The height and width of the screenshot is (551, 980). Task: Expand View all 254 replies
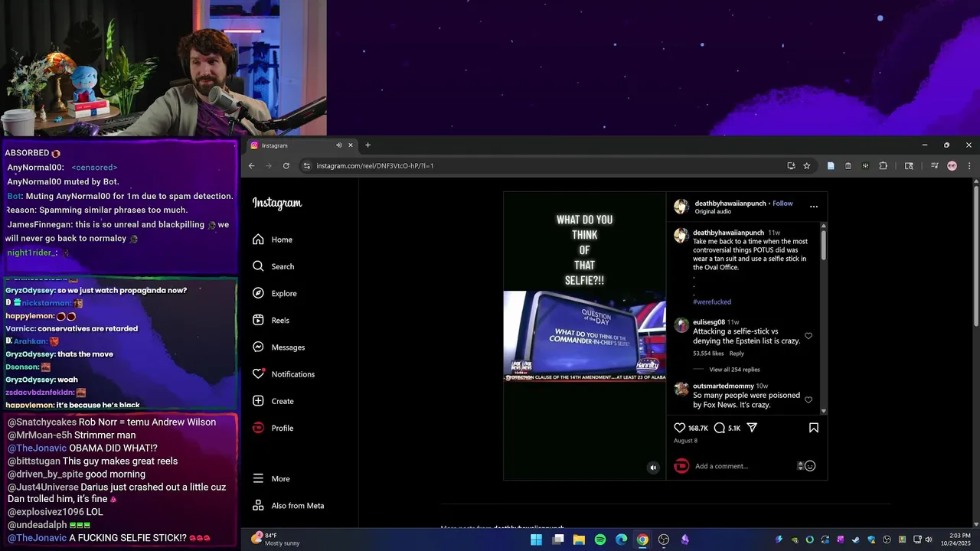click(734, 370)
